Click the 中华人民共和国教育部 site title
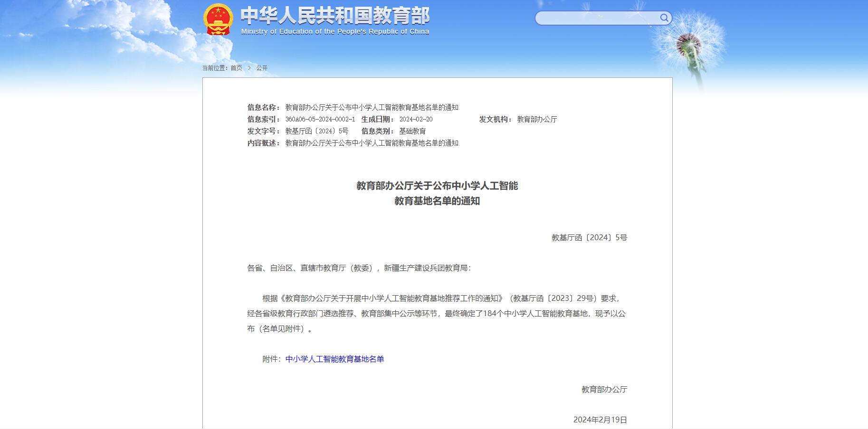 [x=335, y=15]
